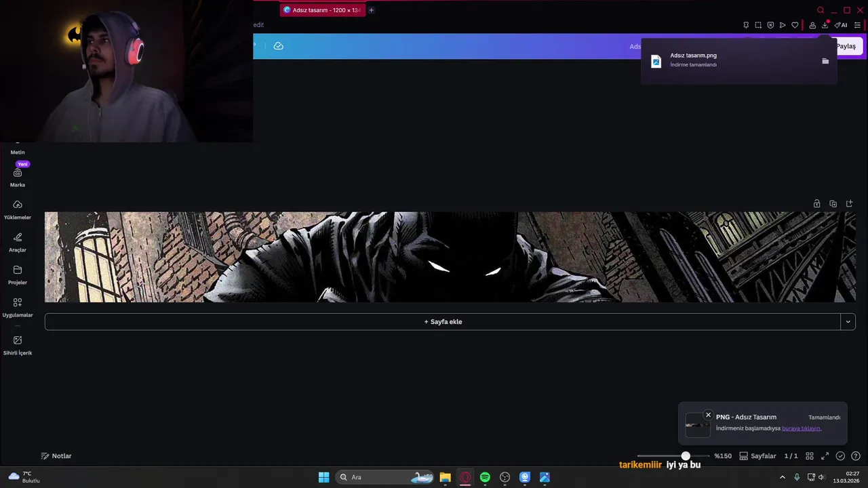868x488 pixels.
Task: Open Spotify from the taskbar
Action: pos(485,477)
